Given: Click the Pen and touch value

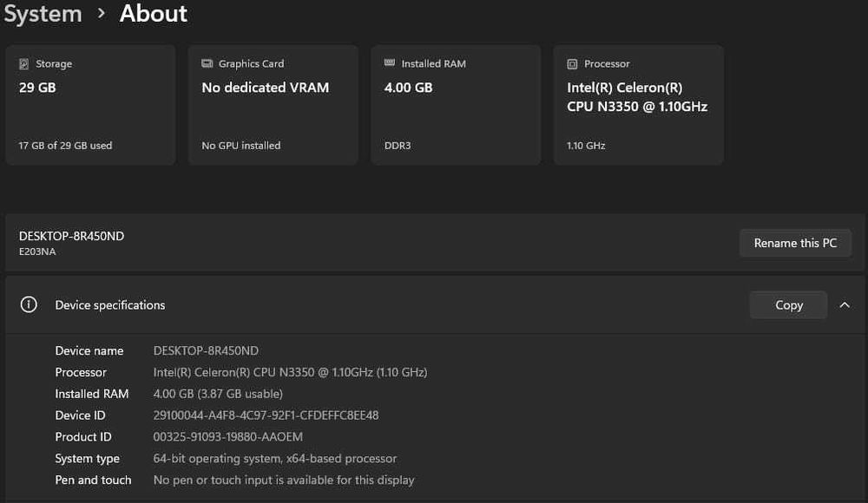Looking at the screenshot, I should click(x=283, y=480).
